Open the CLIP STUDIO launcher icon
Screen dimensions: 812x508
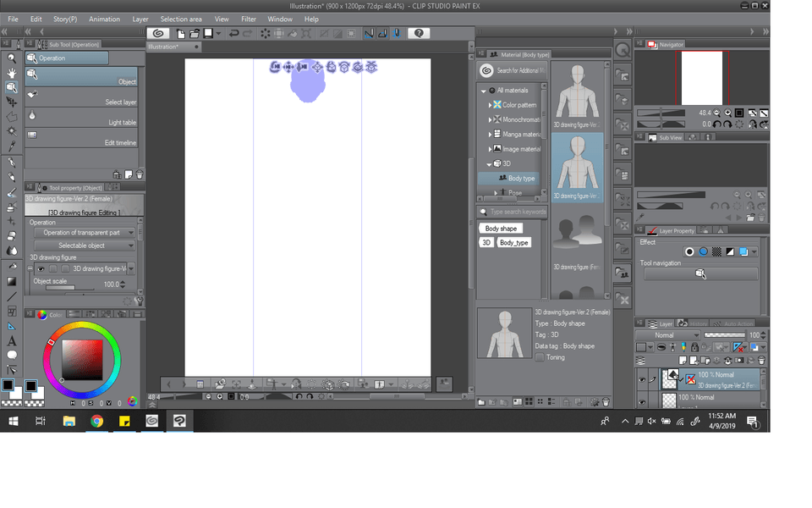point(158,34)
